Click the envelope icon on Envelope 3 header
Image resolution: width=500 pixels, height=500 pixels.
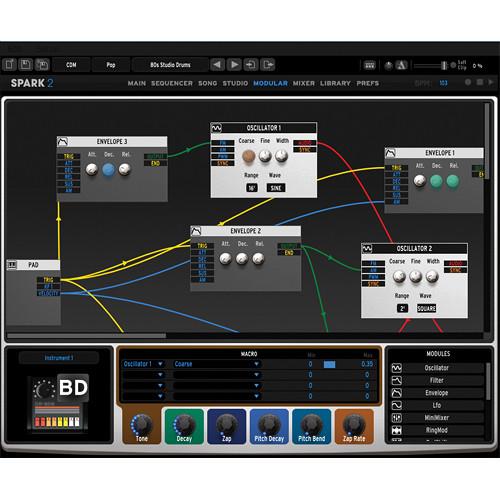point(63,142)
